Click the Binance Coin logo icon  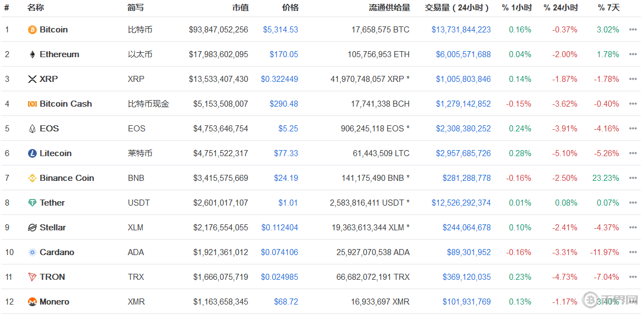(32, 178)
